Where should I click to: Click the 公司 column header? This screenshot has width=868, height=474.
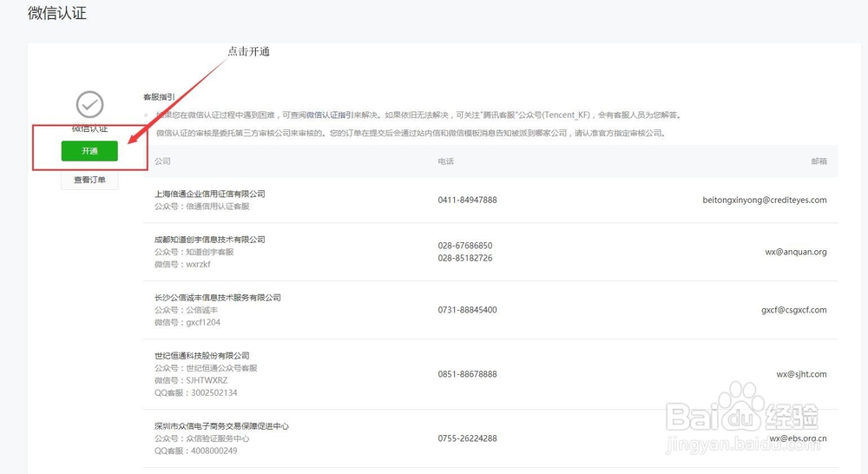point(162,161)
